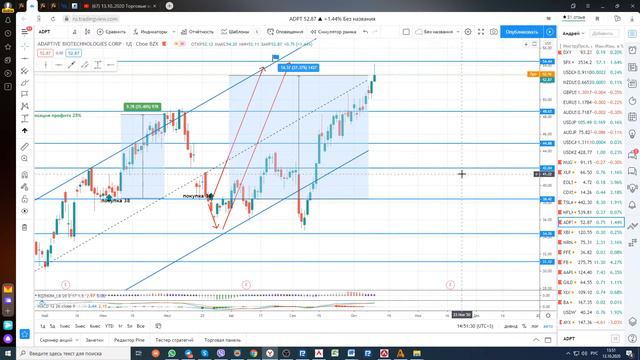Open Редактор Pine tab
Screen dimensions: 640x360
[129, 340]
